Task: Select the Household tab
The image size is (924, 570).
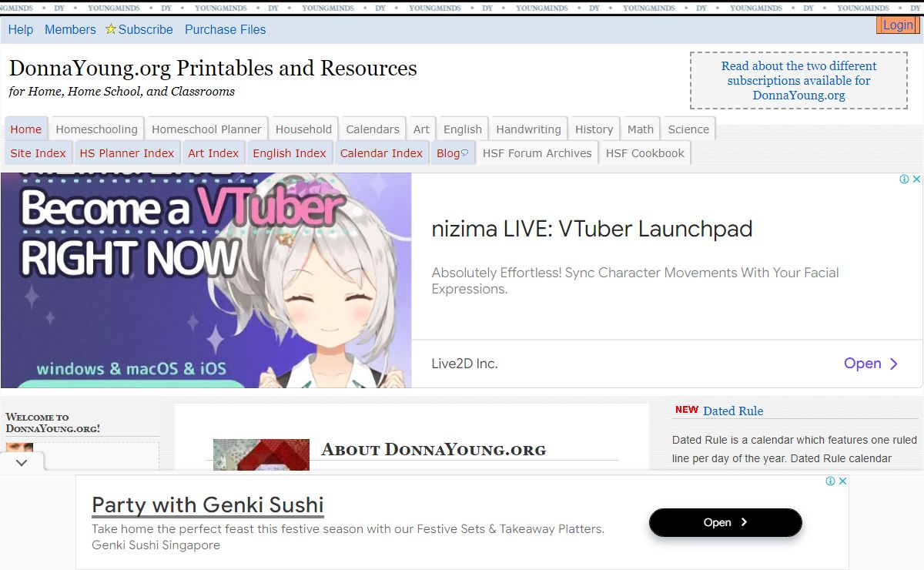Action: click(304, 129)
